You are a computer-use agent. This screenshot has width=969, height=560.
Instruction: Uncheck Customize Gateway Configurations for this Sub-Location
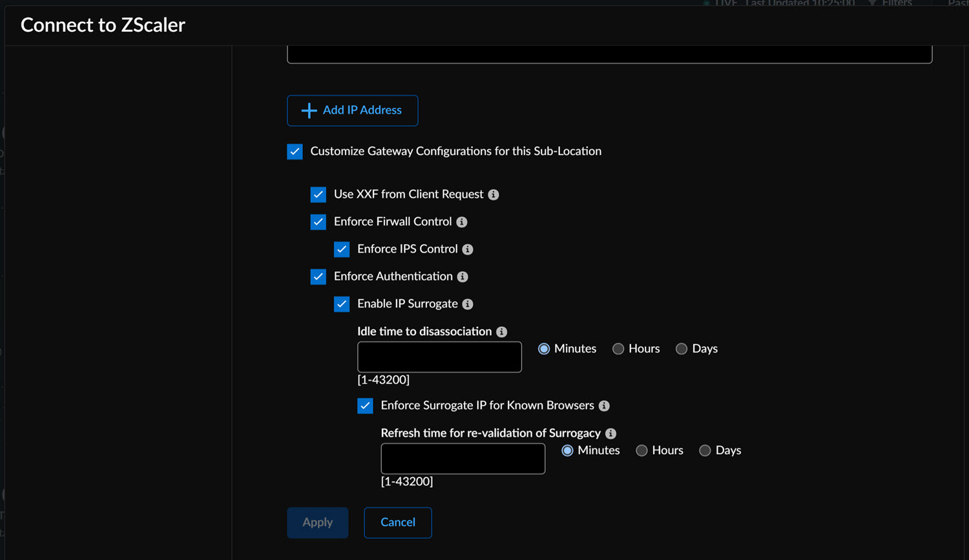click(295, 152)
